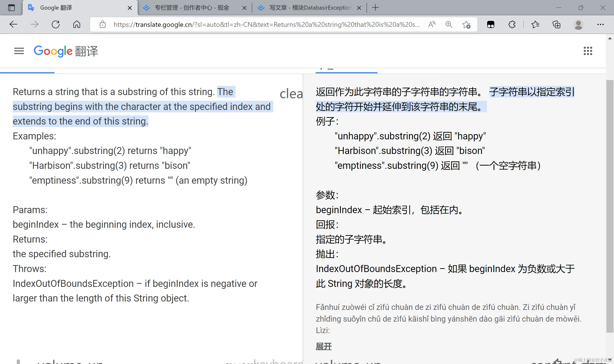Click the Read aloud icon in address bar
Viewport: 614px width, 364px height.
(x=431, y=24)
